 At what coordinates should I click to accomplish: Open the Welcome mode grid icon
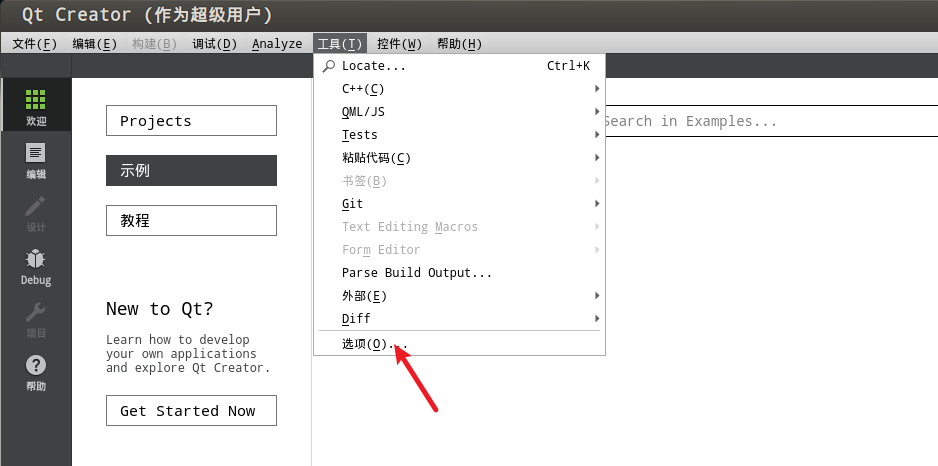click(36, 100)
